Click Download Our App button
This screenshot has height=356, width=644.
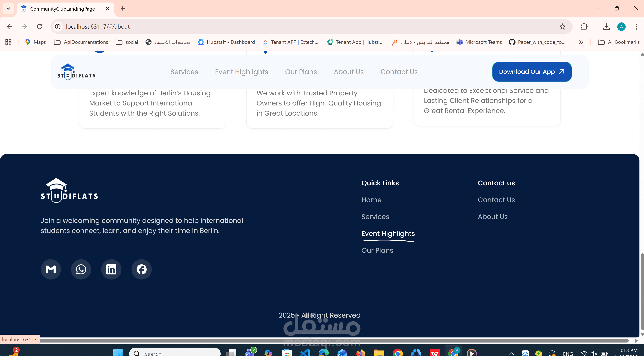pos(532,72)
